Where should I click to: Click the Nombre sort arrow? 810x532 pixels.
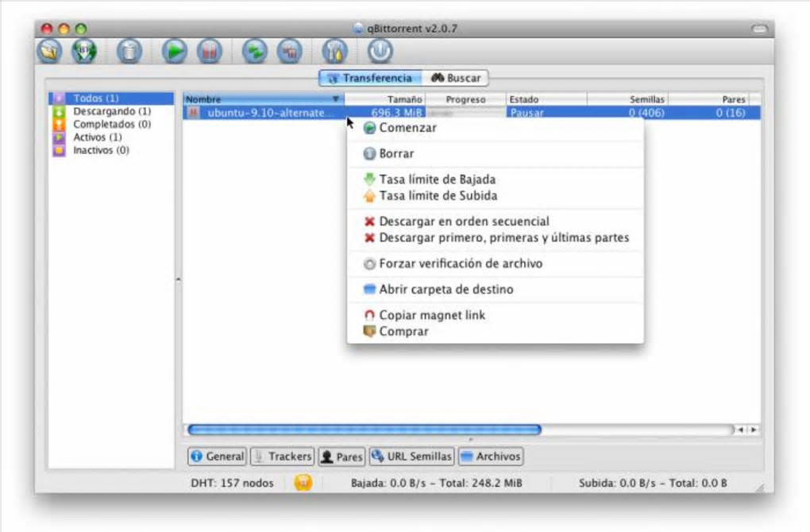pos(336,98)
